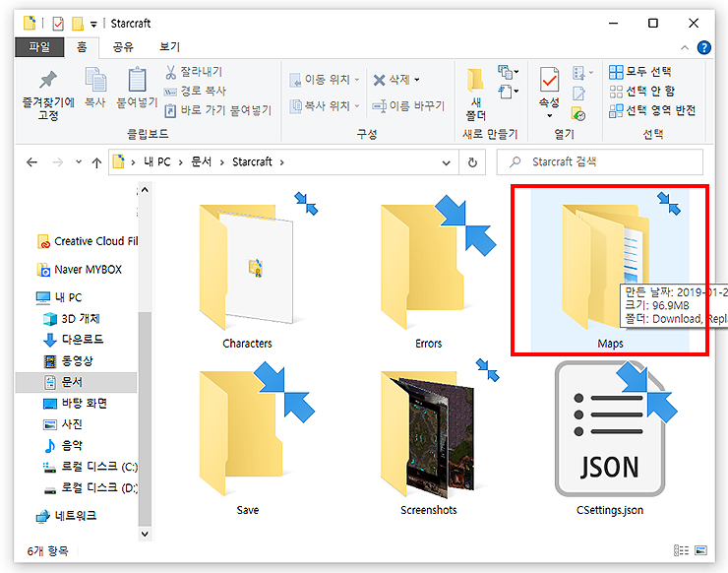This screenshot has height=573, width=728.
Task: Open Creative Cloud Files in sidebar
Action: point(88,241)
